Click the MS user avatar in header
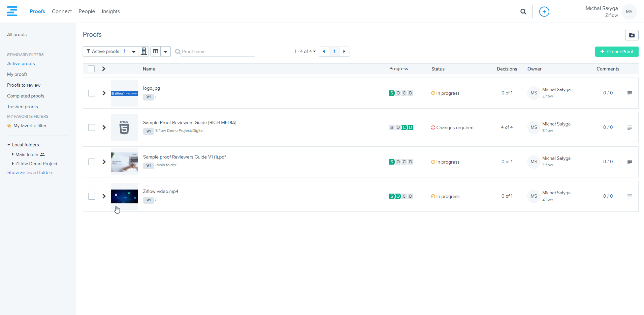This screenshot has width=644, height=315. click(x=629, y=11)
